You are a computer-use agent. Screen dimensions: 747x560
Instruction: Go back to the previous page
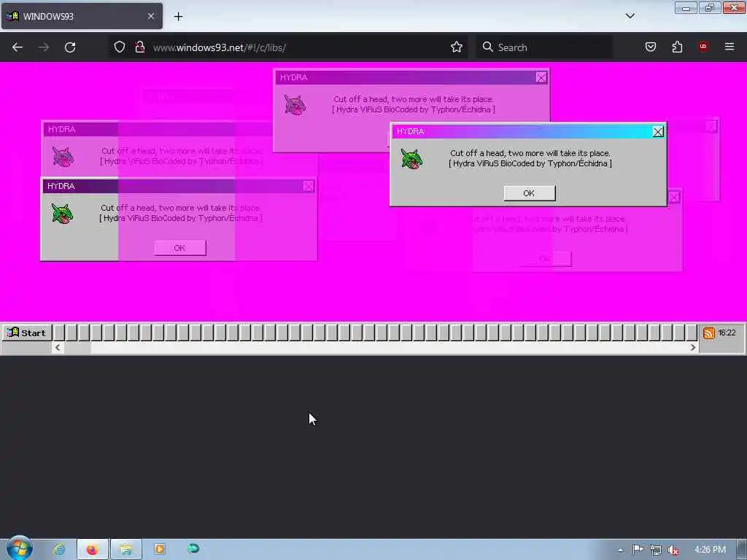point(18,47)
